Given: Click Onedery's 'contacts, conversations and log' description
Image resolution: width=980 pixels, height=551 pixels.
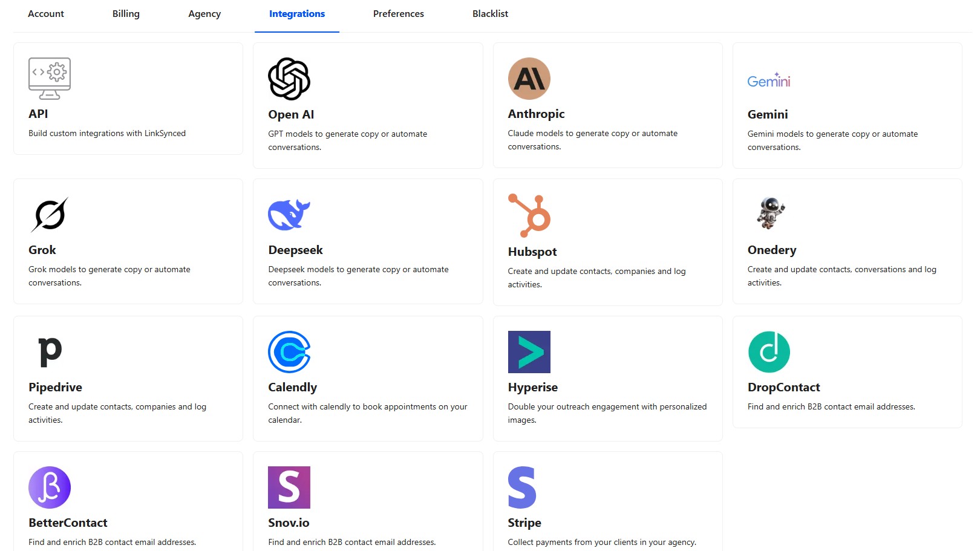Looking at the screenshot, I should coord(842,276).
